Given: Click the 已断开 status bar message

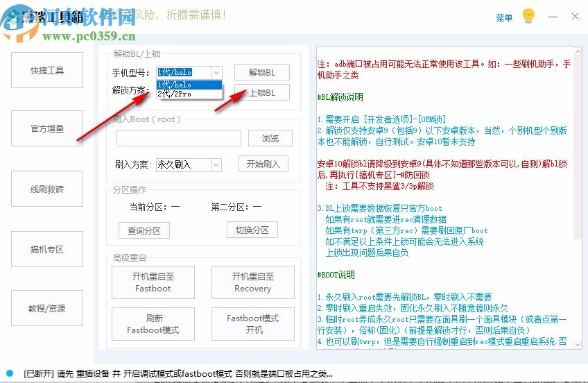Looking at the screenshot, I should click(178, 373).
